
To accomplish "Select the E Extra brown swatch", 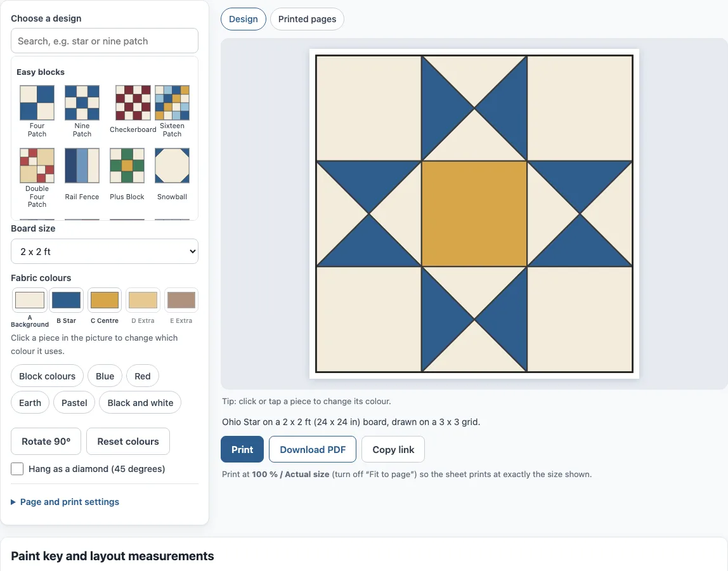I will click(181, 300).
